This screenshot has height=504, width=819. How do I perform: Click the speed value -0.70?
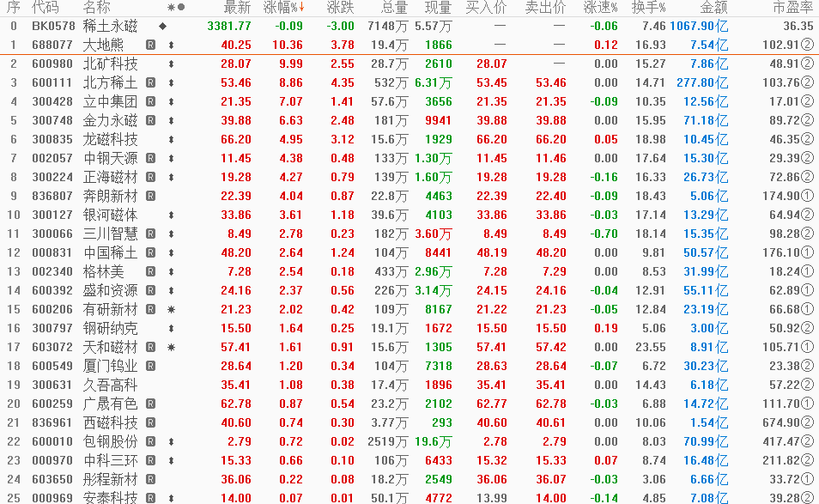(604, 234)
